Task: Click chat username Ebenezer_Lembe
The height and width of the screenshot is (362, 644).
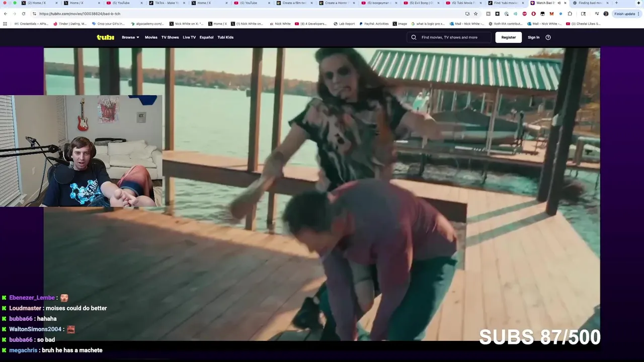Action: [x=32, y=298]
